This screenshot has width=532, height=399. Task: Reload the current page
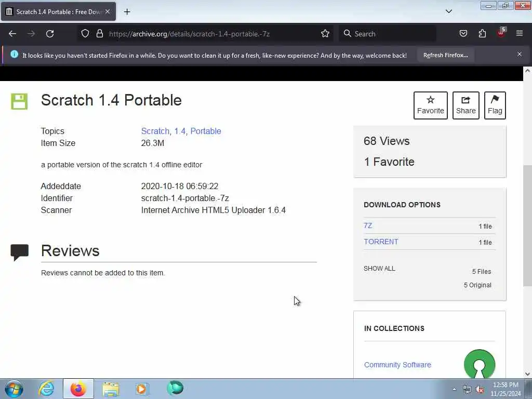pos(50,34)
